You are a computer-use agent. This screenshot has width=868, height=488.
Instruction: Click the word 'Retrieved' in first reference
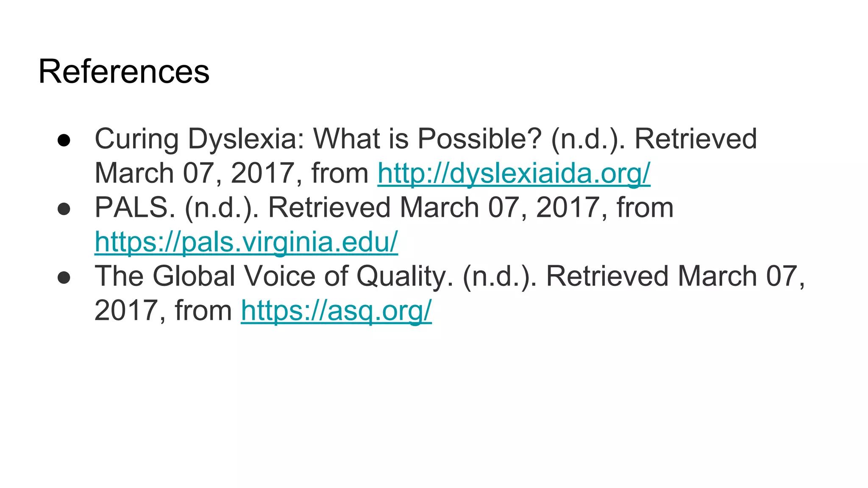[696, 139]
